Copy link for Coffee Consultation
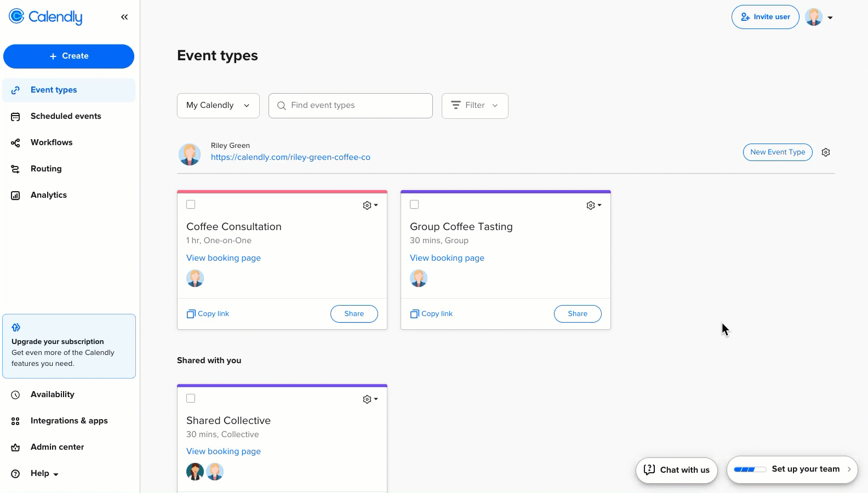 [208, 314]
